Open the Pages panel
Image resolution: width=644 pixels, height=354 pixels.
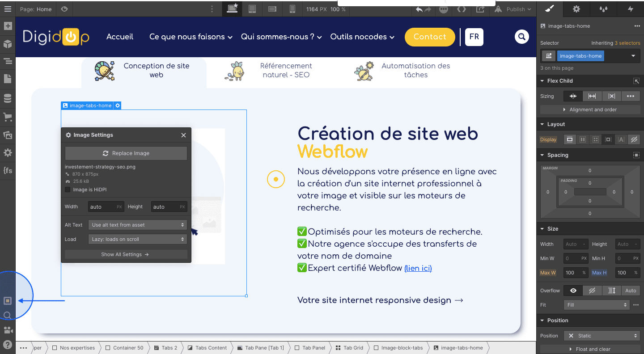click(8, 79)
